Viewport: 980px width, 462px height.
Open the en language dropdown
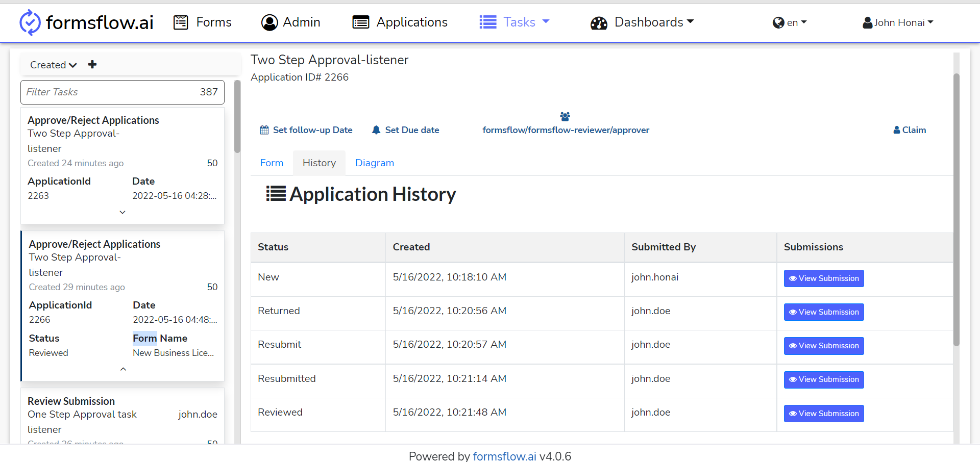tap(790, 22)
